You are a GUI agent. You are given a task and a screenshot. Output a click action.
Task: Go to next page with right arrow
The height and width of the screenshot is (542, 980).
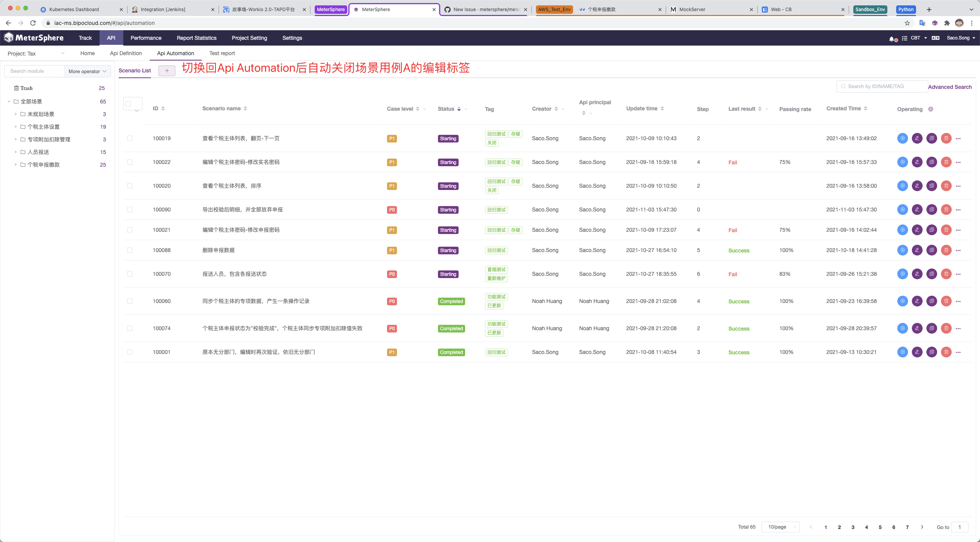[922, 527]
